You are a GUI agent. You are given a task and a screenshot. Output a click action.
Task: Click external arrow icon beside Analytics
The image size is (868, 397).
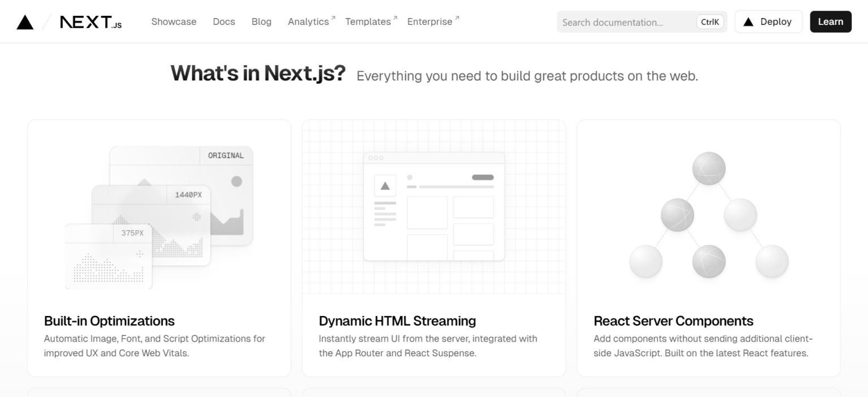[x=333, y=19]
